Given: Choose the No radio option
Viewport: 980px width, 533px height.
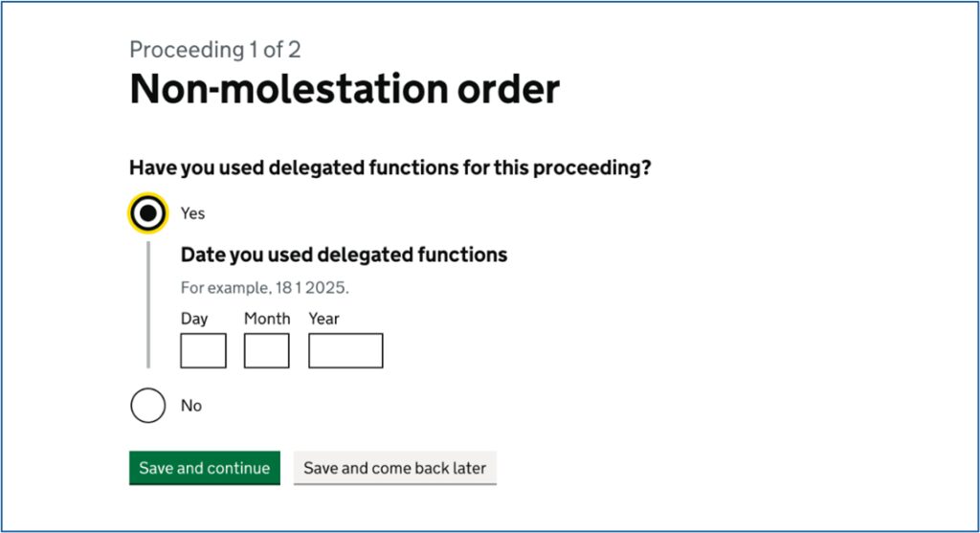Looking at the screenshot, I should point(147,406).
